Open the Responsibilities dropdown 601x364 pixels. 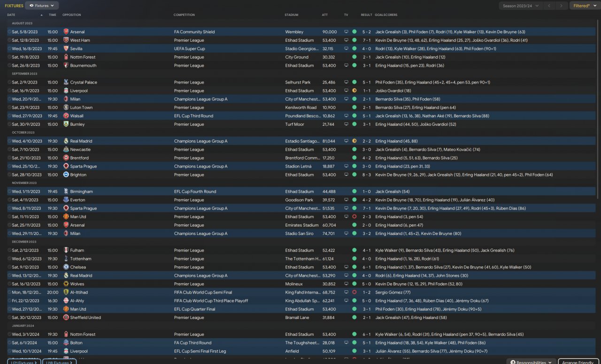point(531,362)
